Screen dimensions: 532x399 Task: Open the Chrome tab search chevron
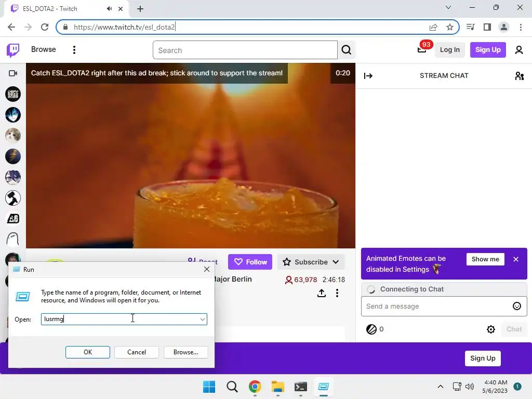click(448, 7)
